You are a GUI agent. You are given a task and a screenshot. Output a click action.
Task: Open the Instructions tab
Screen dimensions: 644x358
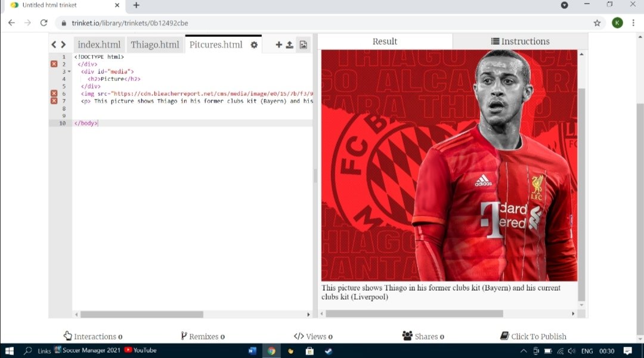click(x=521, y=42)
